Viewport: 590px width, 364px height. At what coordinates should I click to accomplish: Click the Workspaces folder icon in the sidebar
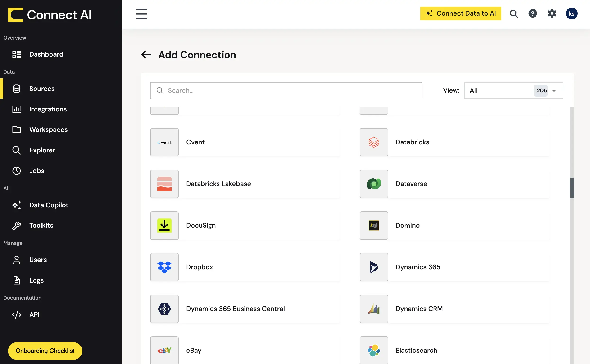point(16,129)
